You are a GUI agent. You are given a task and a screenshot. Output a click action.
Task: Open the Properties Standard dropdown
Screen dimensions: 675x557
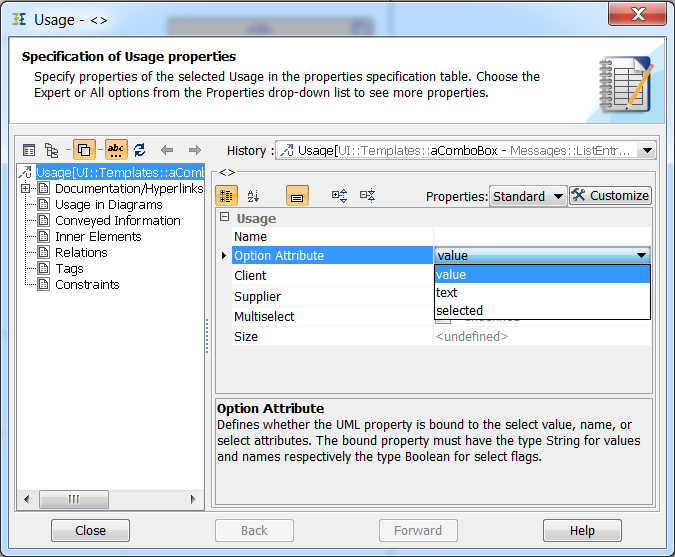[528, 196]
